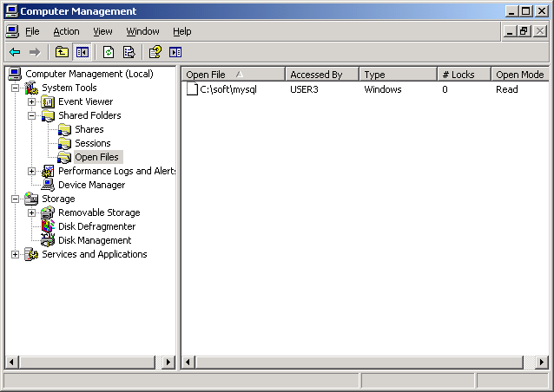Screen dimensions: 554x392
Task: Click the Read open mode cell
Action: (507, 89)
